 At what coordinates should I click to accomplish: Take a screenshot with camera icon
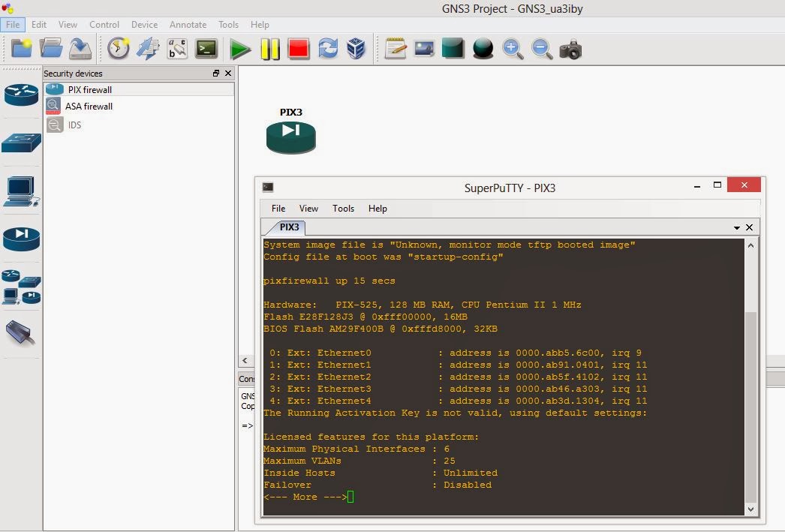[570, 49]
